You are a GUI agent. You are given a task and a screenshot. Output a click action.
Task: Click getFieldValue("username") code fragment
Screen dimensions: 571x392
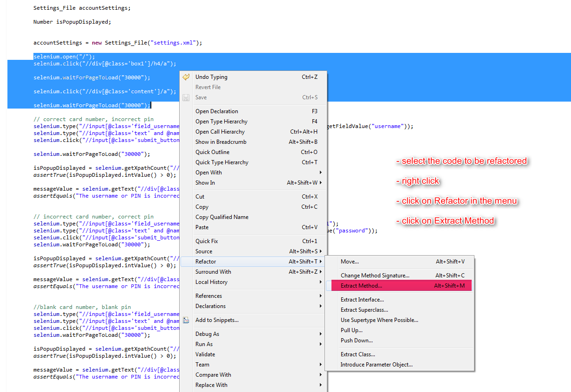[369, 126]
